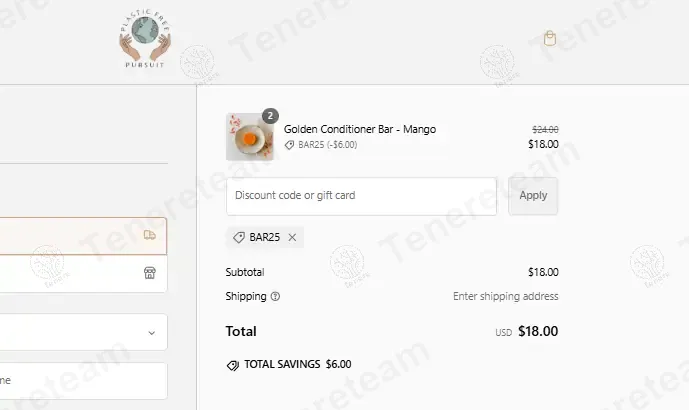Open the shopping bag cart icon
This screenshot has width=689, height=410.
(549, 38)
